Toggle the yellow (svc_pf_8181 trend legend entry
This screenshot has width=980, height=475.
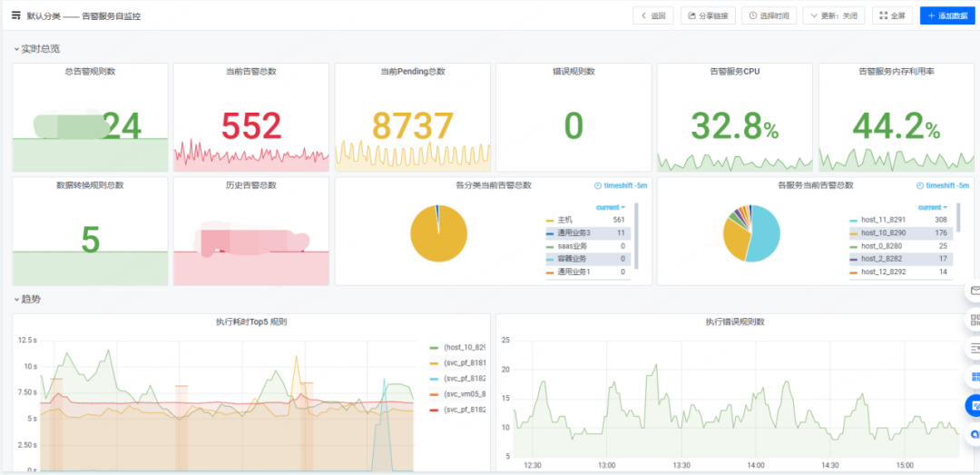465,362
